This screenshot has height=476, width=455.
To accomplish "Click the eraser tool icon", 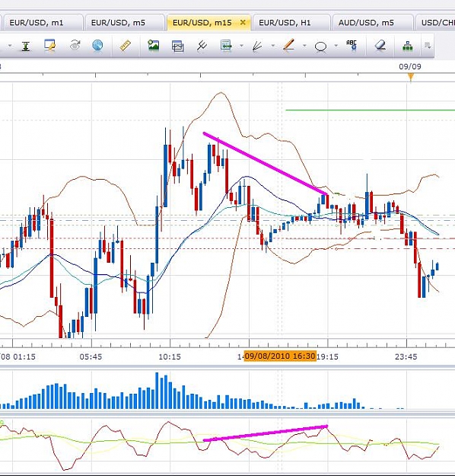I will point(380,46).
